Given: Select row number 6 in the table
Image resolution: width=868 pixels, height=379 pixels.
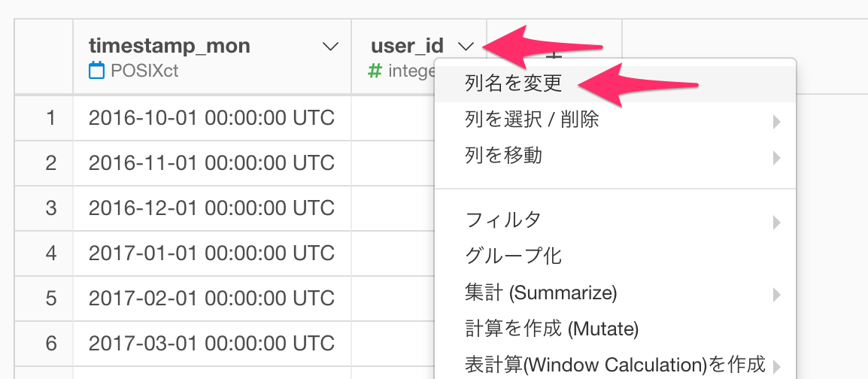Looking at the screenshot, I should pyautogui.click(x=51, y=344).
